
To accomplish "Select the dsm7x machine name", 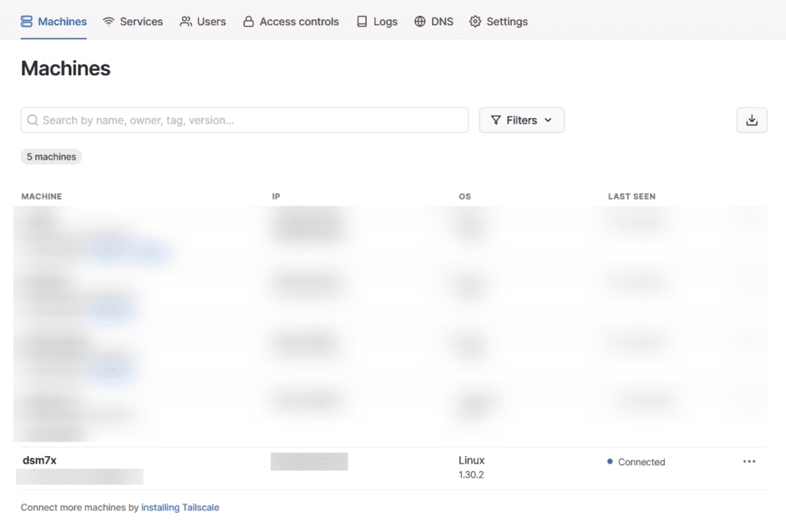I will point(40,461).
